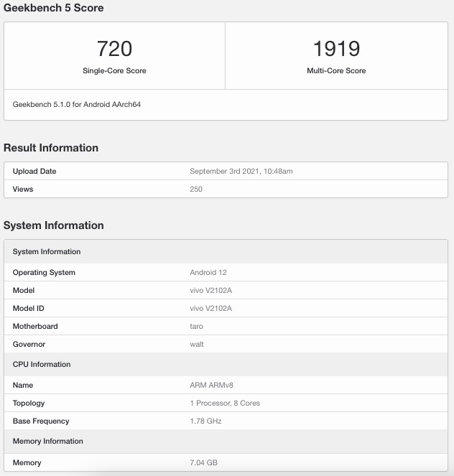
Task: Click the Motherboard value taro
Action: pyautogui.click(x=196, y=327)
